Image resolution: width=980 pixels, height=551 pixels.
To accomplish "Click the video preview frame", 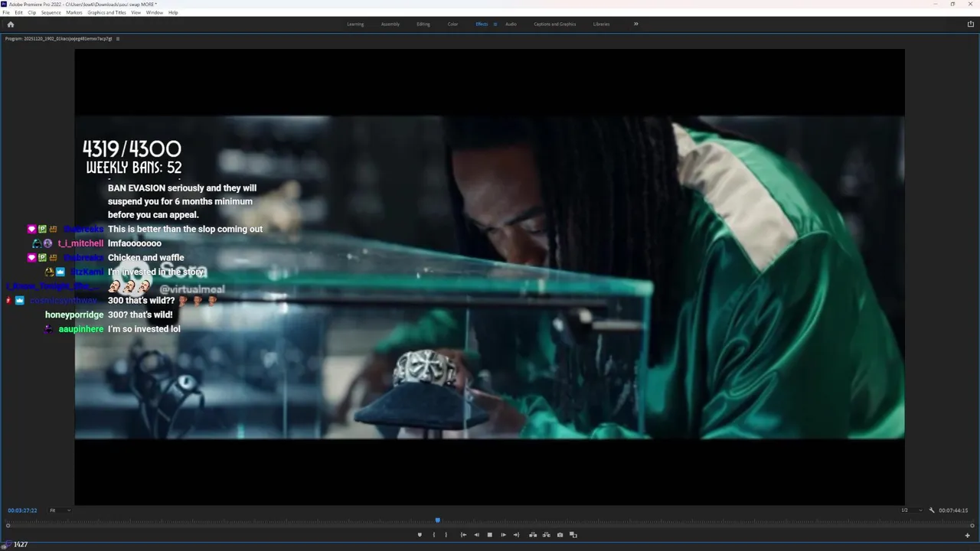I will click(x=489, y=277).
